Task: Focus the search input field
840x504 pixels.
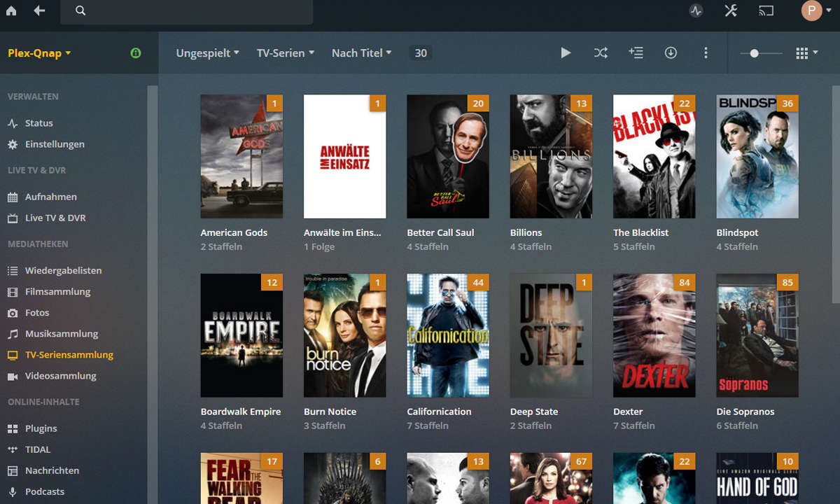Action: click(x=186, y=11)
